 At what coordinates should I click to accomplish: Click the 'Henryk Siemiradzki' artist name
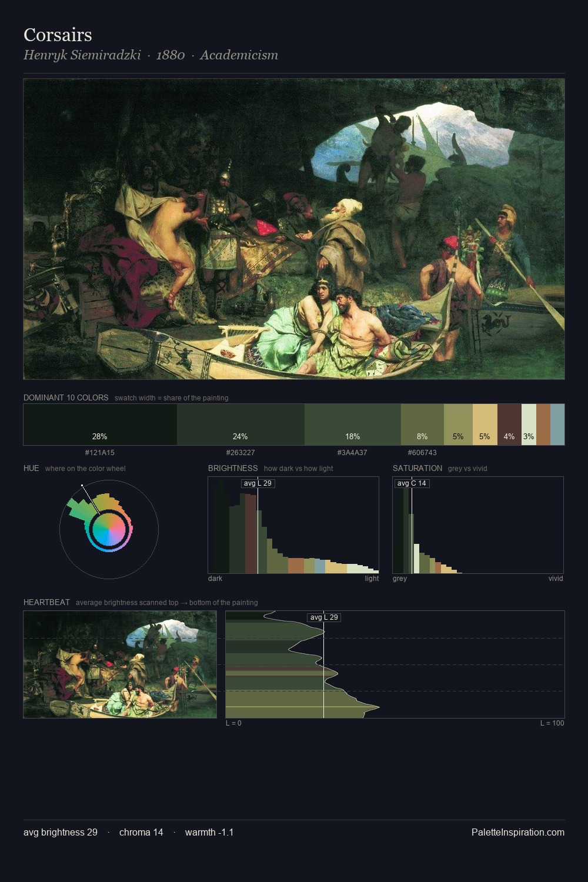[82, 55]
